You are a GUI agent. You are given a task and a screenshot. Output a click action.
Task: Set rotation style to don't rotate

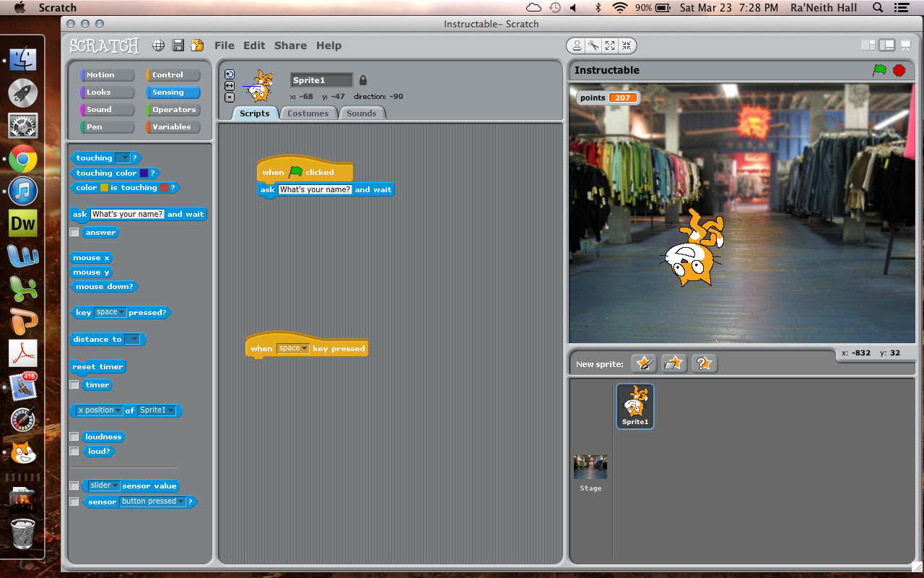point(230,98)
